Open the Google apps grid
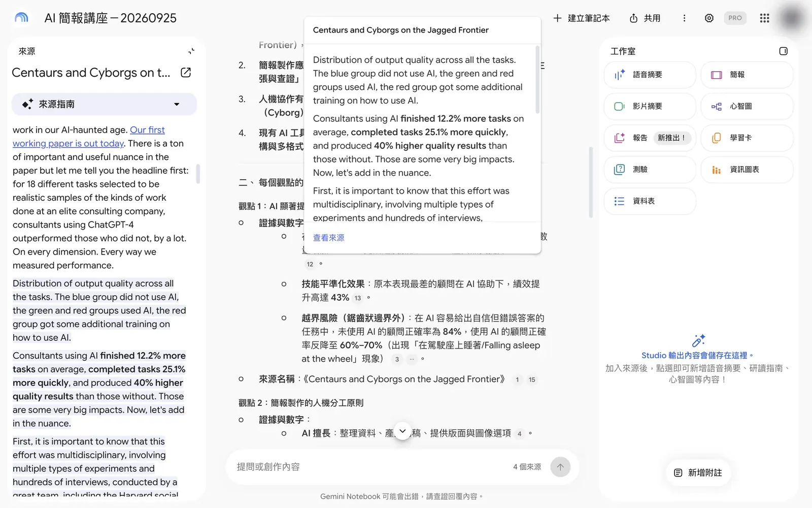 click(764, 18)
